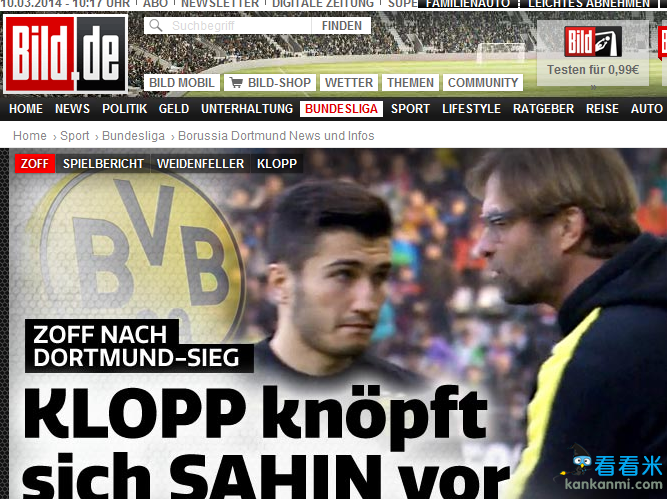
Task: Open the LIFESTYLE navigation item
Action: [471, 109]
